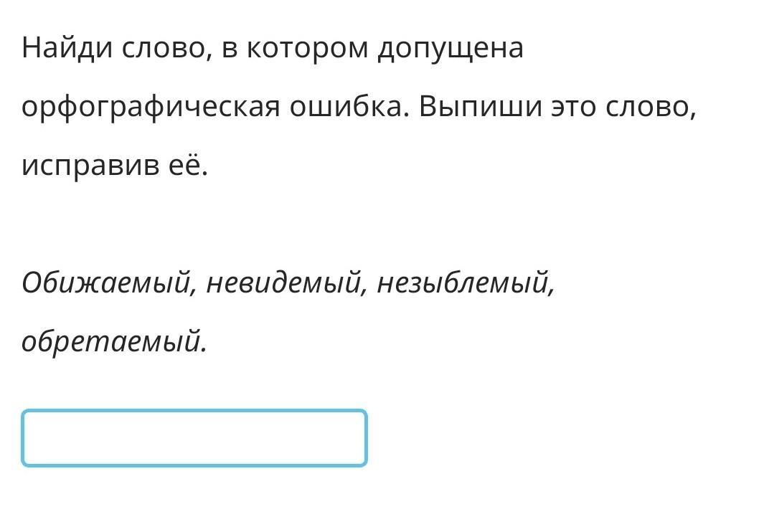Click the word "орфографическая"
The height and width of the screenshot is (532, 764).
tap(150, 108)
